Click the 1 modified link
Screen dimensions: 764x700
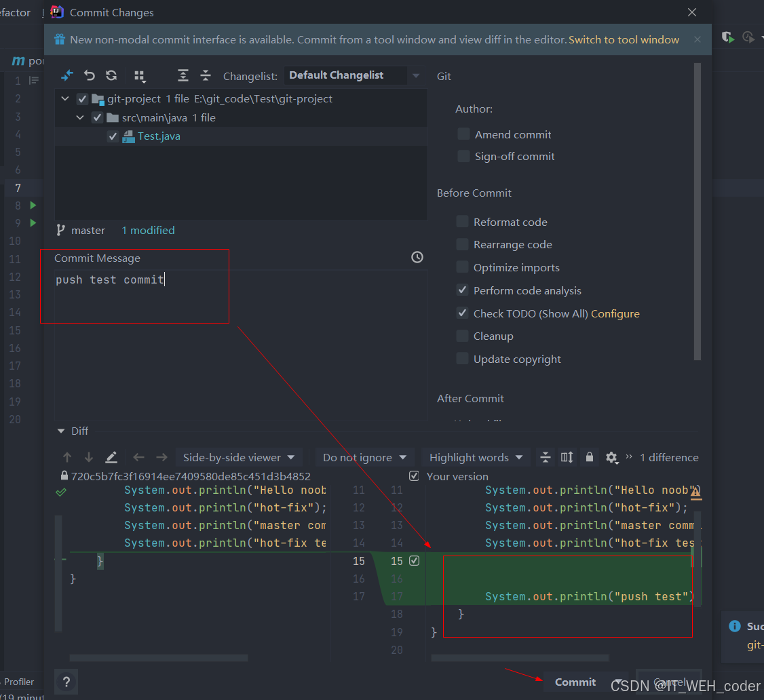(148, 231)
